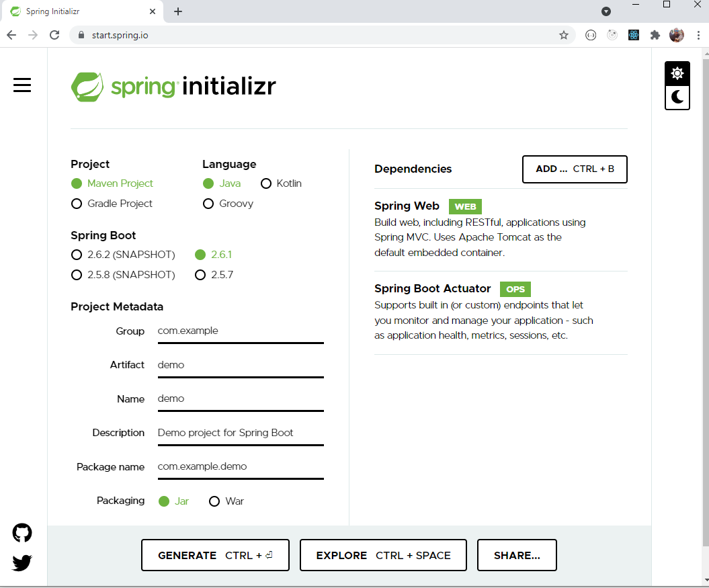Open new browser tab
Screen dimensions: 709x588
(178, 11)
